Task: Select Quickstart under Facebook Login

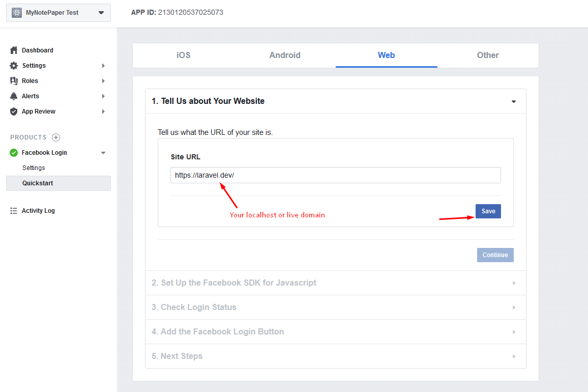Action: coord(58,183)
